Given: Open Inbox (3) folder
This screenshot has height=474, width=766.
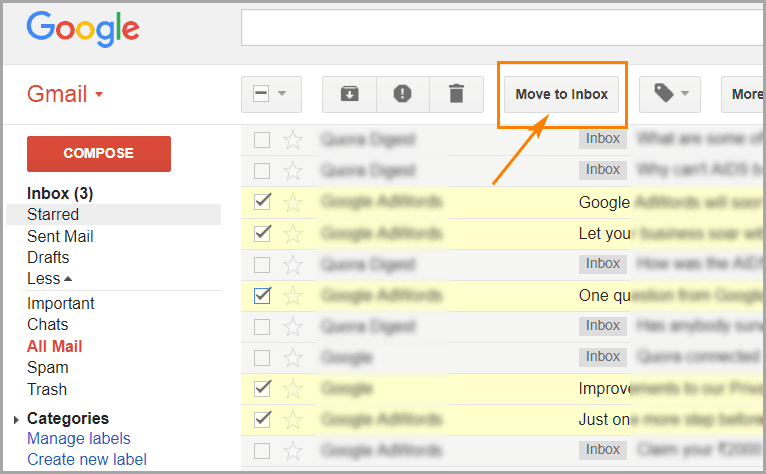Looking at the screenshot, I should click(60, 194).
